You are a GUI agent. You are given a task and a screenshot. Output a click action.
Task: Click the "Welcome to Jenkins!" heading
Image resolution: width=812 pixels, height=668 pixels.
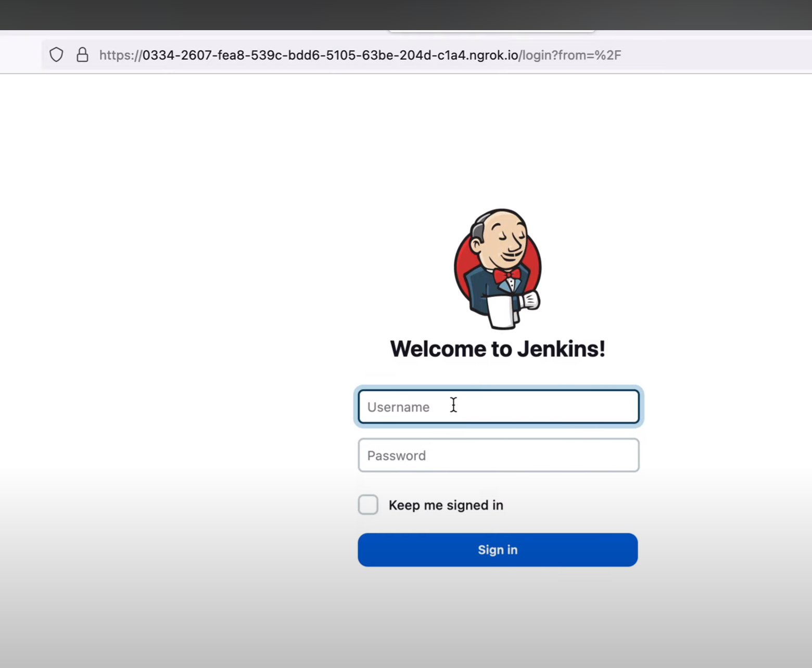[498, 349]
